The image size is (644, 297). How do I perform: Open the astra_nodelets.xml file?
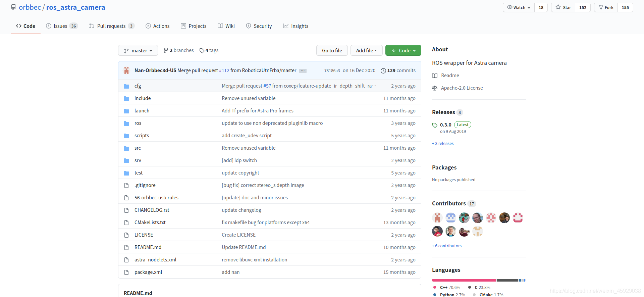pos(155,260)
